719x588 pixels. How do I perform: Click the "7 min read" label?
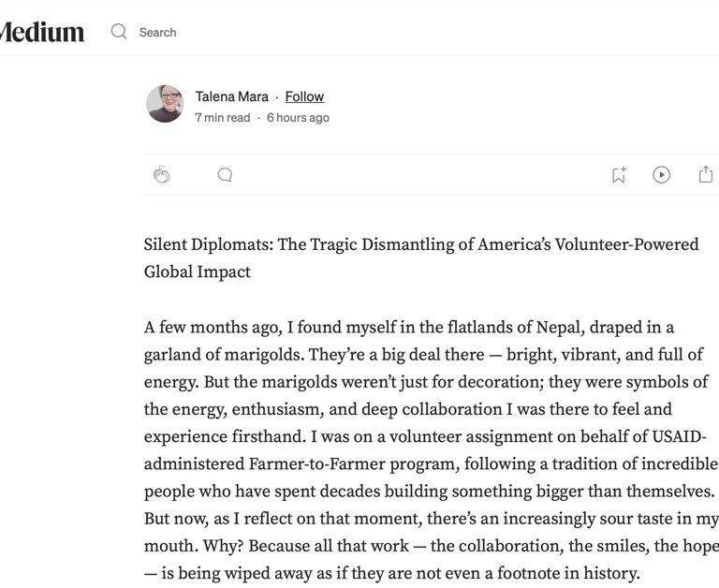click(x=223, y=118)
